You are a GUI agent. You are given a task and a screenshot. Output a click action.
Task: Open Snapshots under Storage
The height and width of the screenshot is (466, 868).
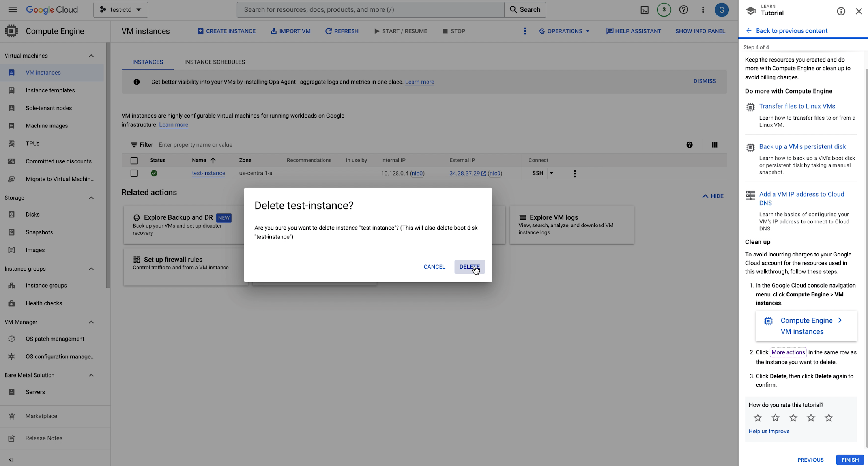pyautogui.click(x=52, y=232)
